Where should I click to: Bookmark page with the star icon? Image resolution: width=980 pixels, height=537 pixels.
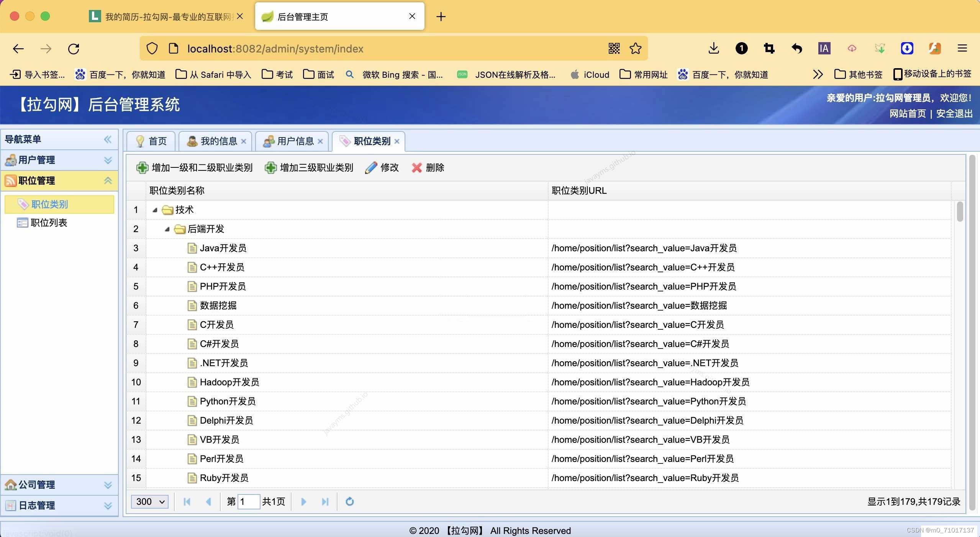(x=635, y=49)
